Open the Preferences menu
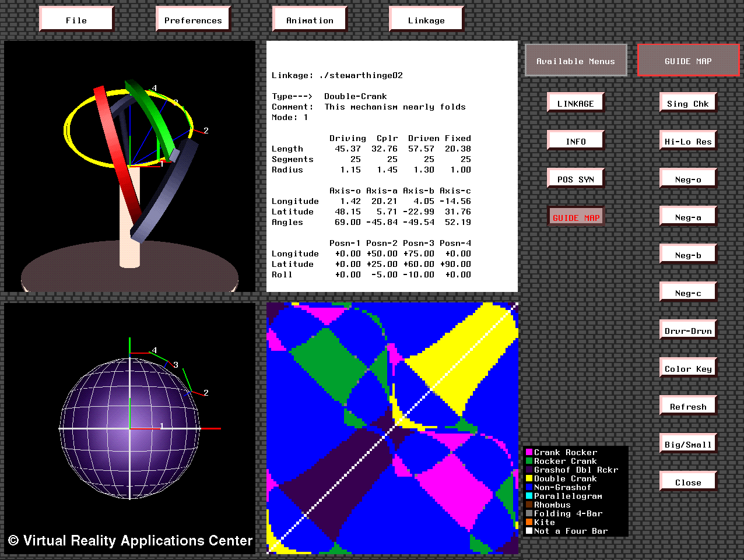Screen dimensions: 744x560 coord(193,19)
